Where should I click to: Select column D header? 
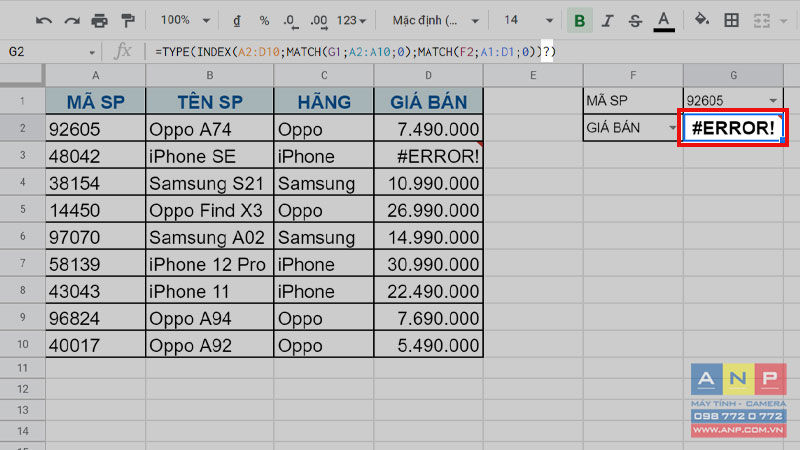click(429, 76)
